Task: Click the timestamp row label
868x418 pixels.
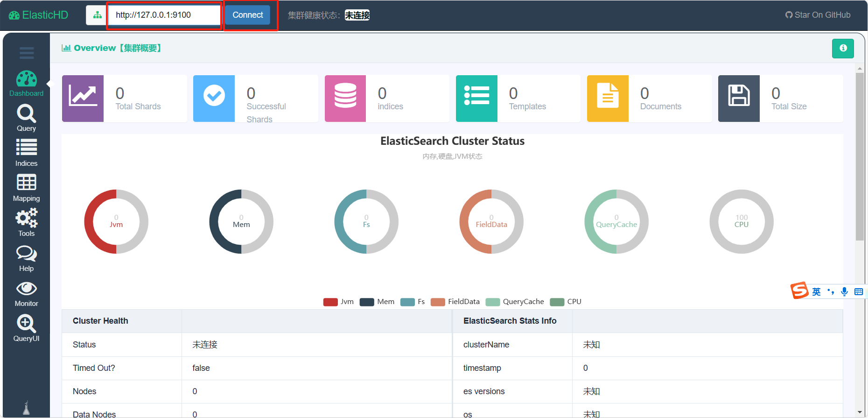Action: (482, 368)
